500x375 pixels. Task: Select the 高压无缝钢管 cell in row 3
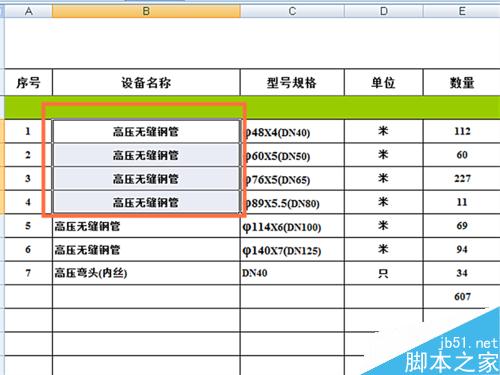tap(146, 179)
